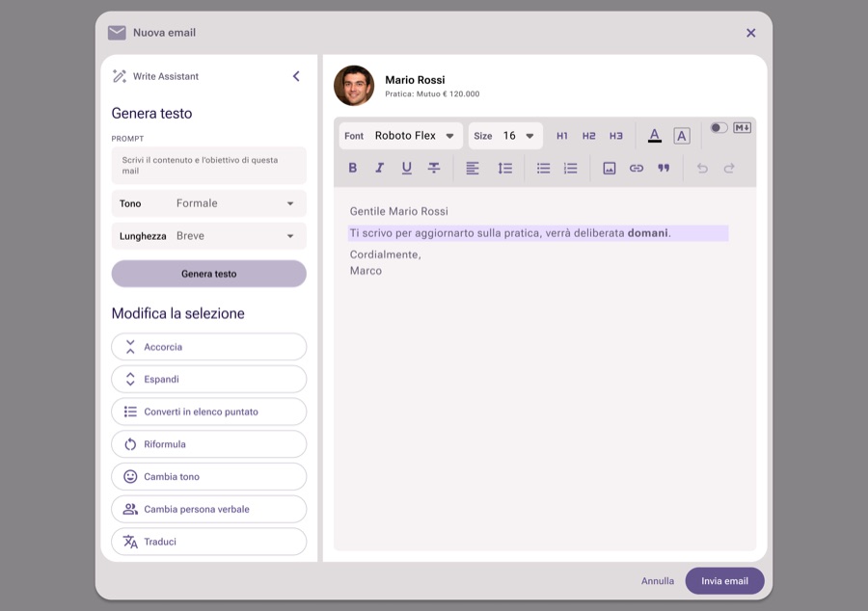868x611 pixels.
Task: Create a bulleted list
Action: [544, 168]
